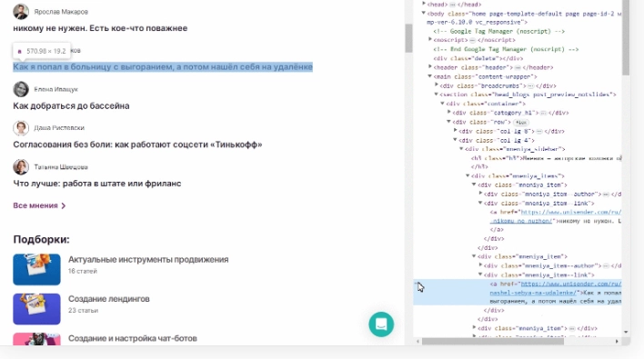Collapse div class='container' node
The height and width of the screenshot is (359, 644).
443,104
